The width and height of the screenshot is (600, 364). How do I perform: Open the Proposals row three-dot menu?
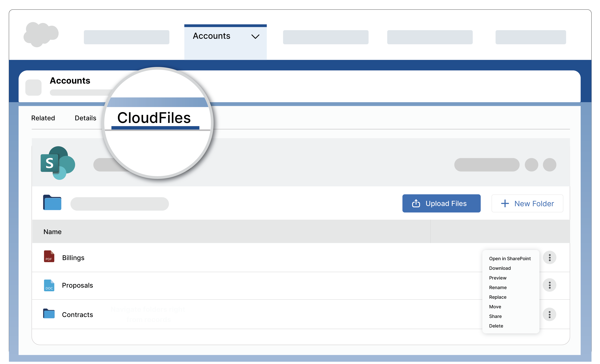[549, 285]
